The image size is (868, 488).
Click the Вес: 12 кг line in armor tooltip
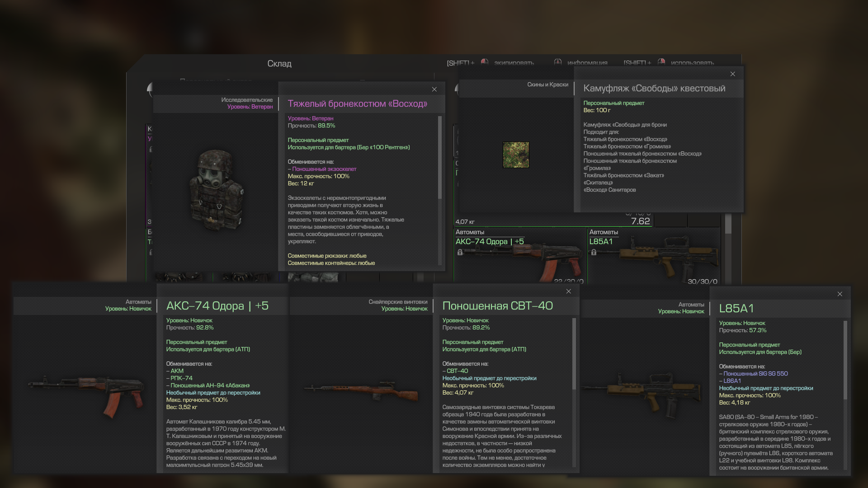301,183
